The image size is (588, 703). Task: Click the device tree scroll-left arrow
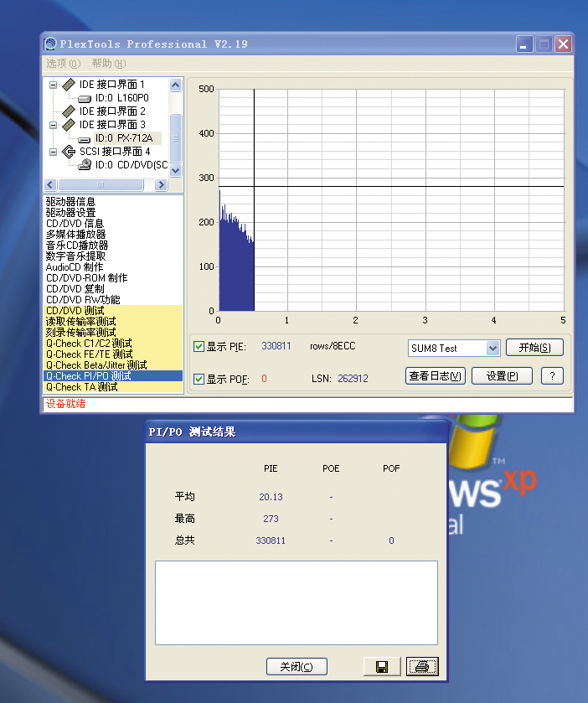coord(50,184)
